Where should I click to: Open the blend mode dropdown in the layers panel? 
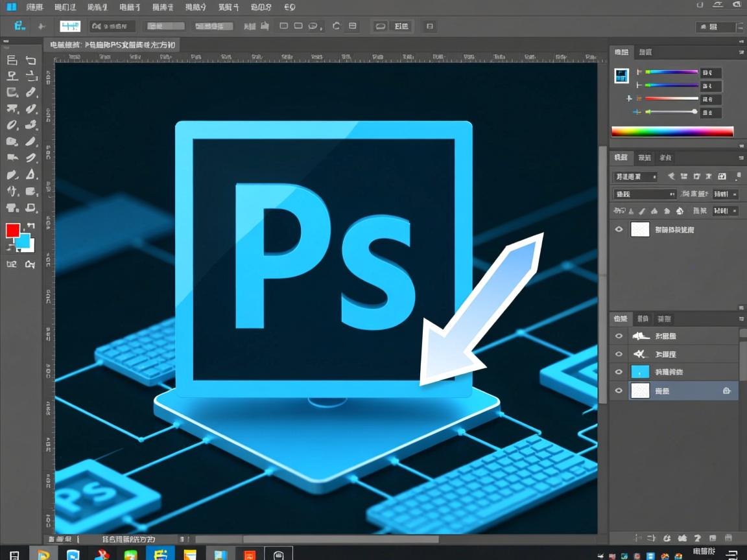pos(645,194)
